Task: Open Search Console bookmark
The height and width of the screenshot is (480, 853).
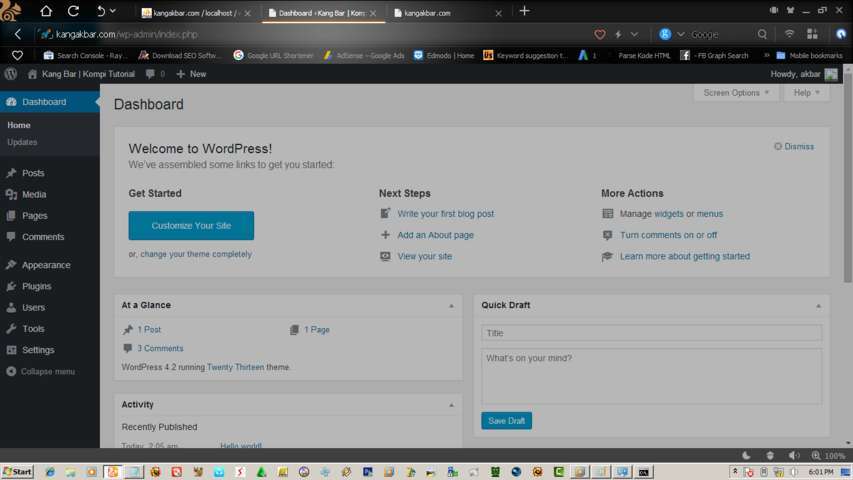Action: pos(85,56)
